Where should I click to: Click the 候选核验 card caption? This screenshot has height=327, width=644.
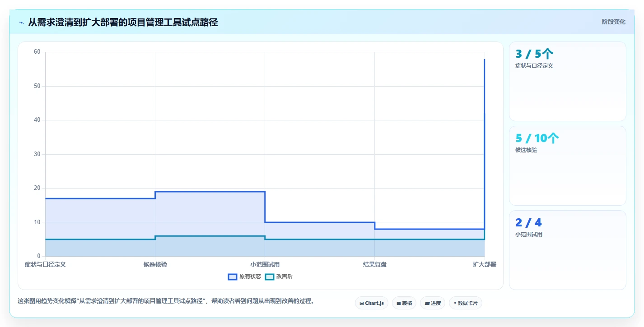pos(526,150)
